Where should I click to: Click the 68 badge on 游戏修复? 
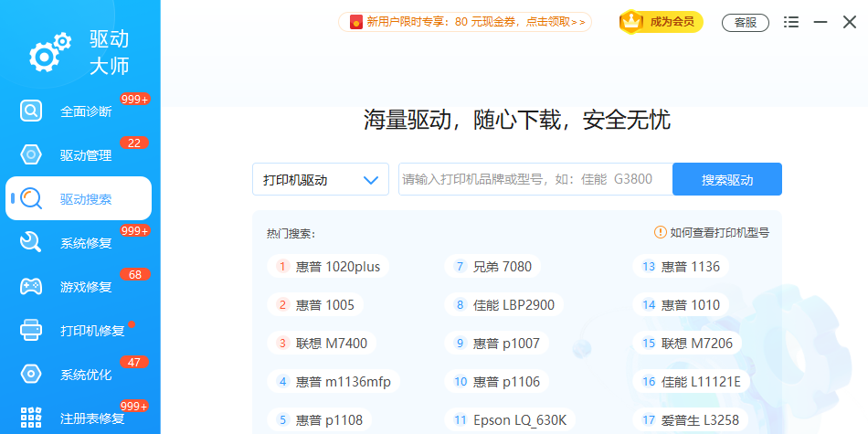134,275
